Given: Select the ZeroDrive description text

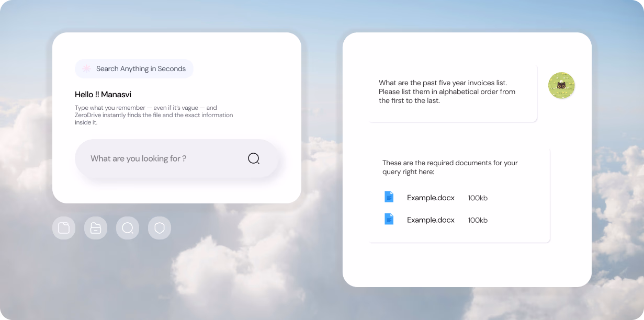Looking at the screenshot, I should point(154,115).
